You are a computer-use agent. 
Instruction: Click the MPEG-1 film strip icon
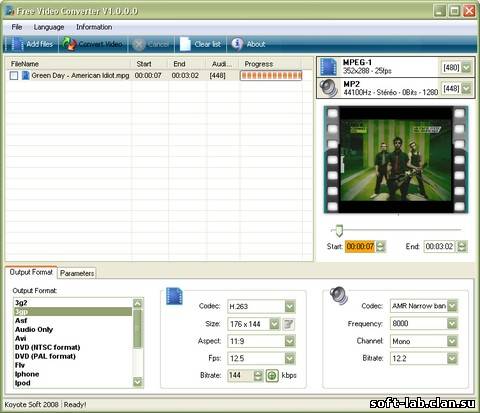tap(328, 67)
